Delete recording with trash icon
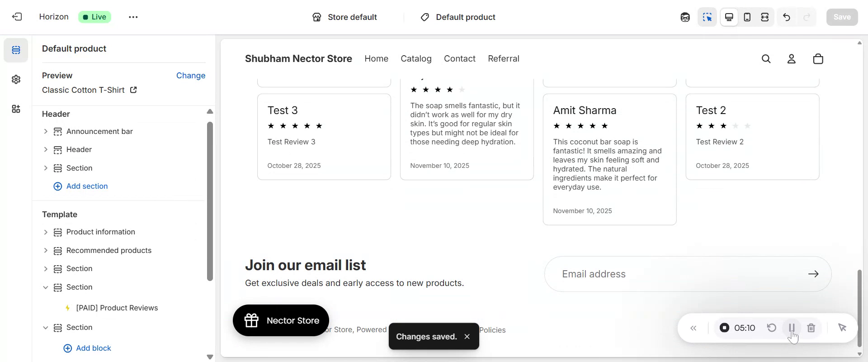The width and height of the screenshot is (868, 362). point(811,328)
